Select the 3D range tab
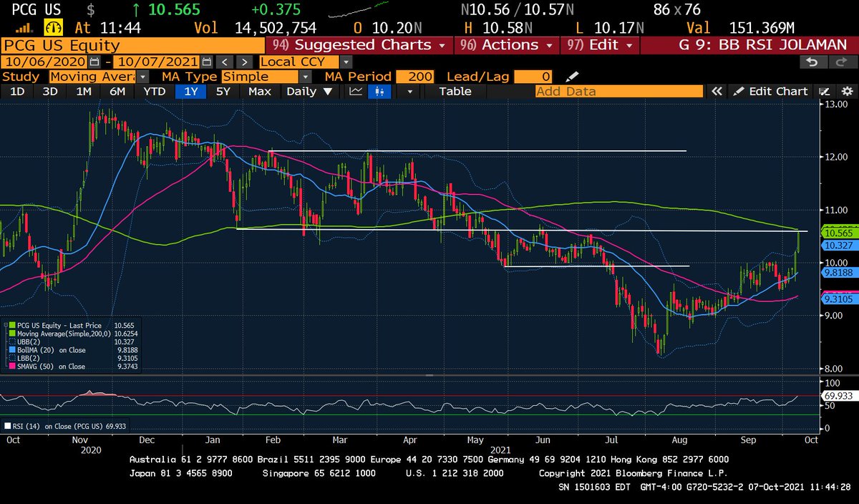The height and width of the screenshot is (504, 859). click(x=49, y=91)
